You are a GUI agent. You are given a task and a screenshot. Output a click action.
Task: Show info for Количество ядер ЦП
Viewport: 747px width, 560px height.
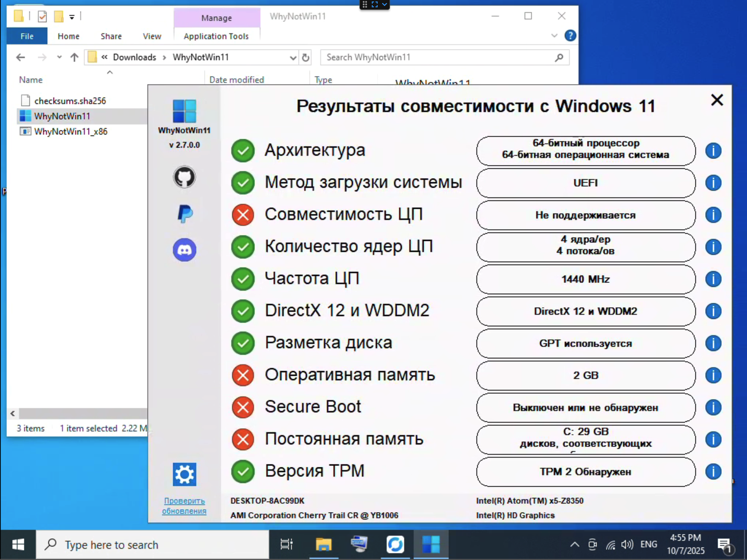(713, 247)
